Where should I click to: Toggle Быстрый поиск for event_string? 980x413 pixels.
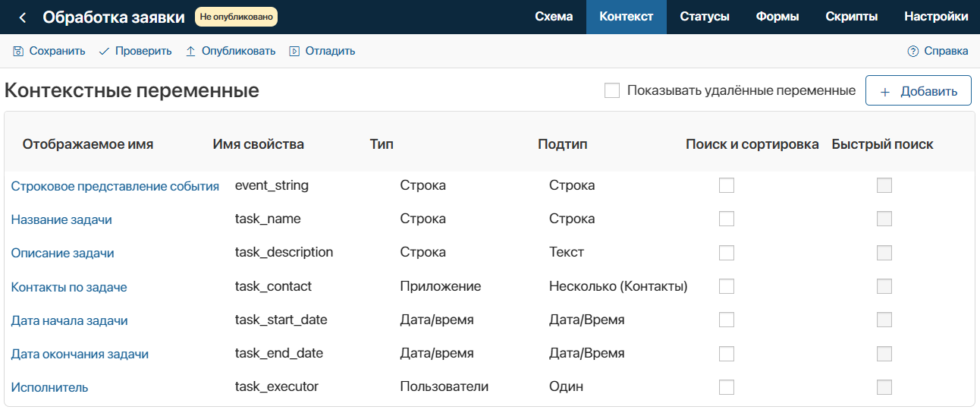[x=884, y=185]
